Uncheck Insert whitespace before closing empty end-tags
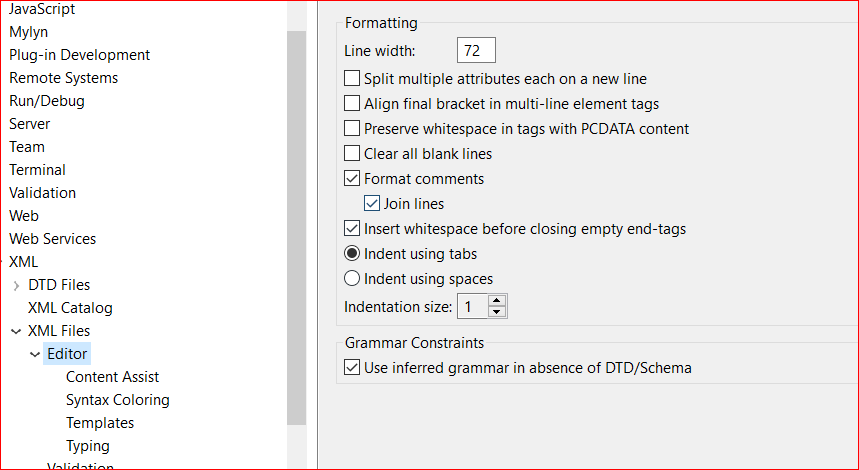 coord(352,229)
